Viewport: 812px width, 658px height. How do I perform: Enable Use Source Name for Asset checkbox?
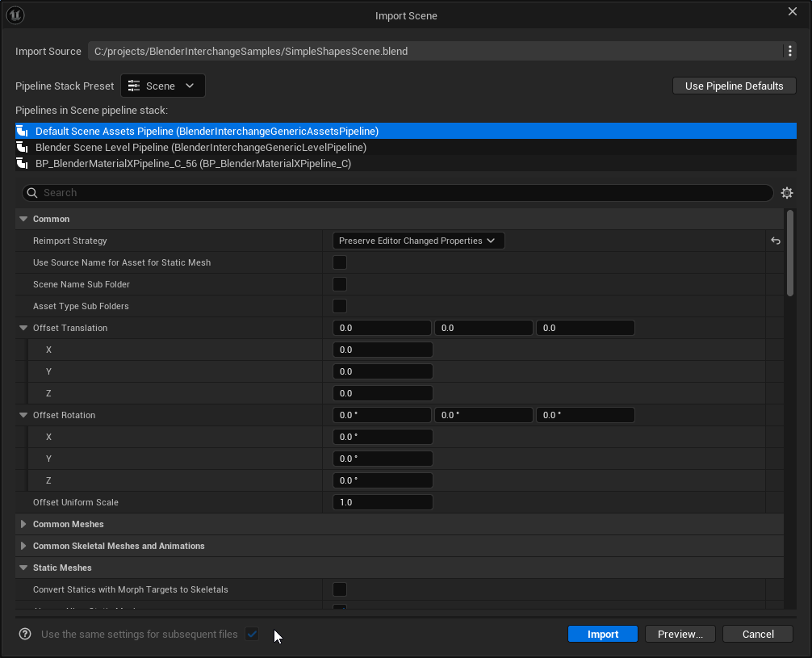(x=340, y=262)
